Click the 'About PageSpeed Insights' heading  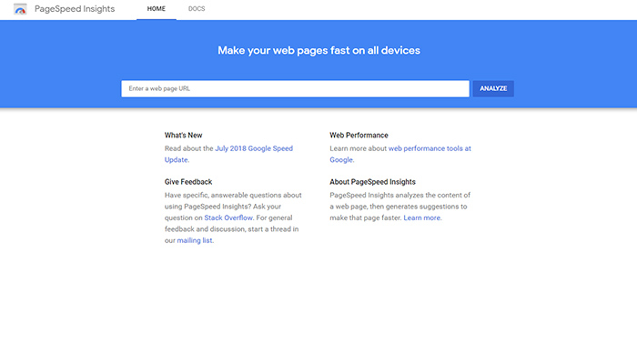tap(372, 182)
